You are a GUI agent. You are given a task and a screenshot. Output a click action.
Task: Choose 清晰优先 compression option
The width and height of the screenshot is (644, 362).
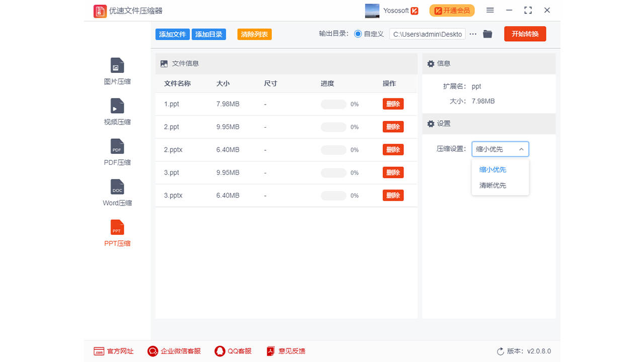[493, 185]
